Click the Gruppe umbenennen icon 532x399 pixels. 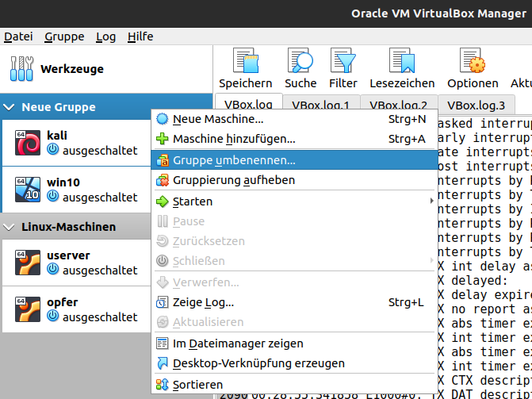(163, 160)
